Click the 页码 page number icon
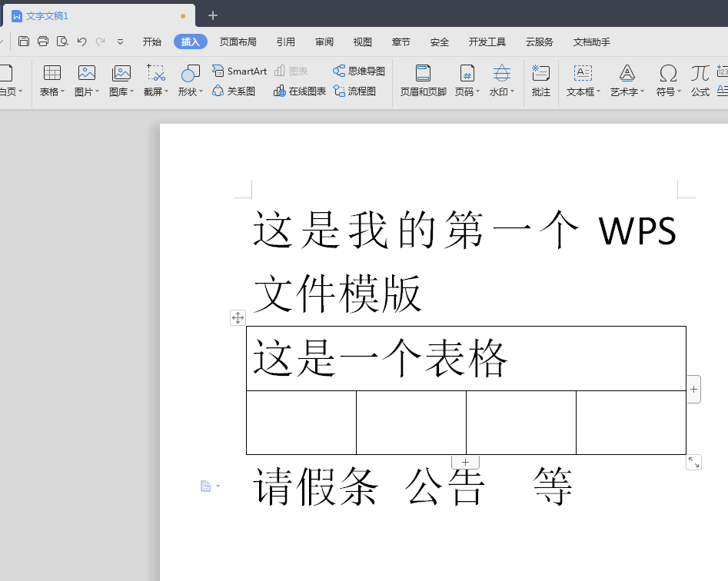The height and width of the screenshot is (581, 728). (467, 73)
